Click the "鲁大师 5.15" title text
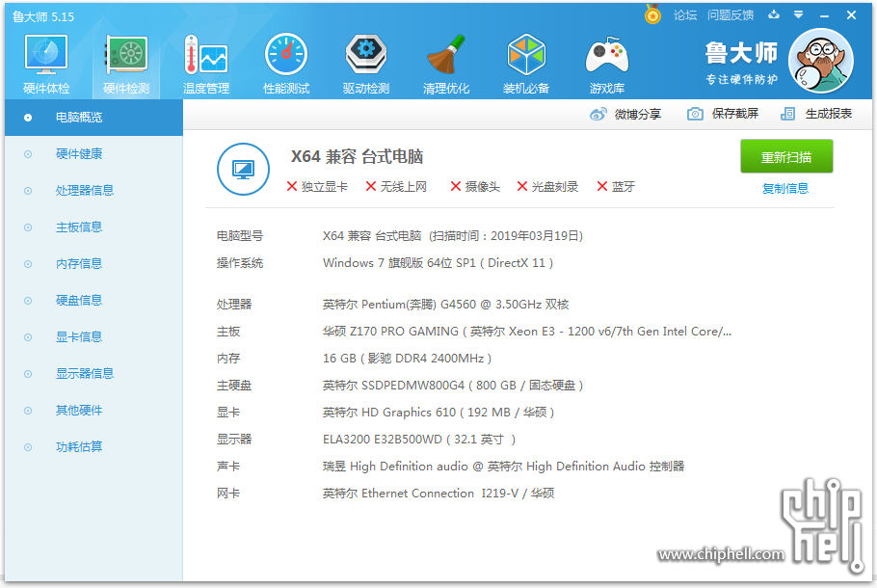This screenshot has width=877, height=588. click(x=43, y=16)
